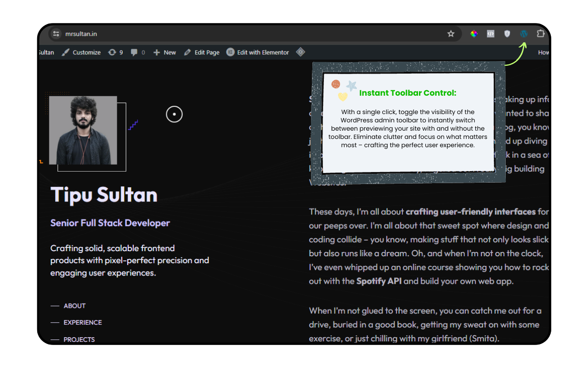Hide the admin toolbar using the WordPress extension
This screenshot has width=588, height=368.
(523, 34)
